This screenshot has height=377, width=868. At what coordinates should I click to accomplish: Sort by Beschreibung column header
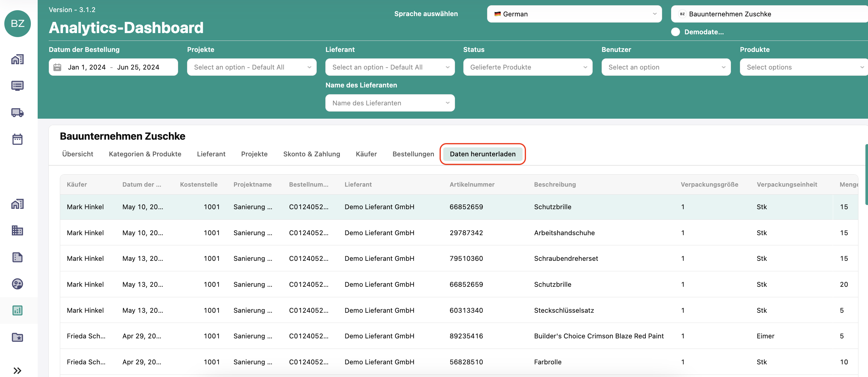(x=555, y=184)
